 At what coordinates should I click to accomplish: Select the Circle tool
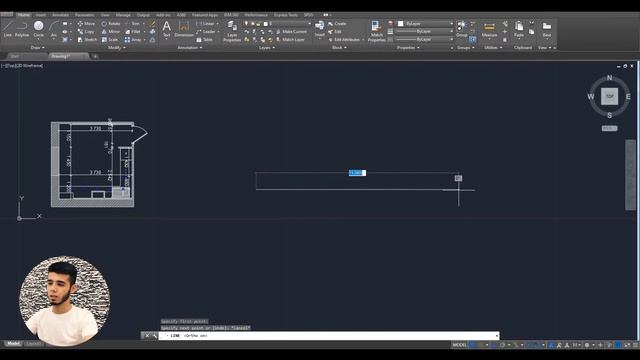38,29
